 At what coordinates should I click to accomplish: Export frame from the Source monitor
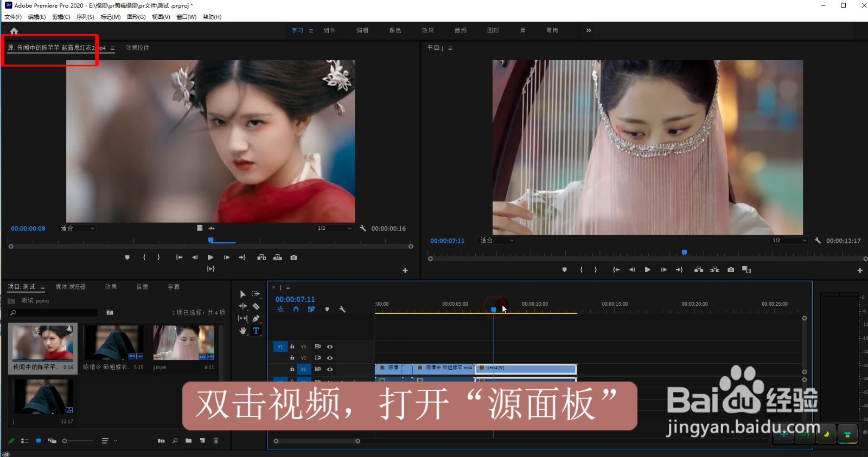293,258
